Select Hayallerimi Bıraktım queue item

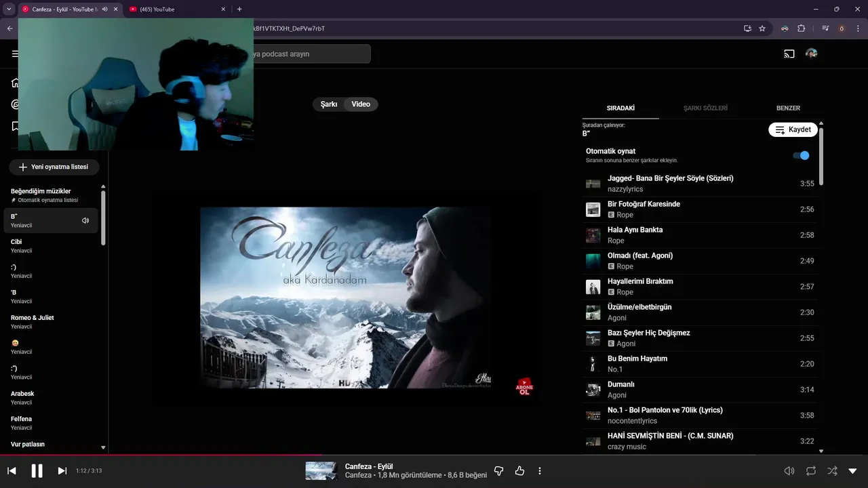(701, 287)
